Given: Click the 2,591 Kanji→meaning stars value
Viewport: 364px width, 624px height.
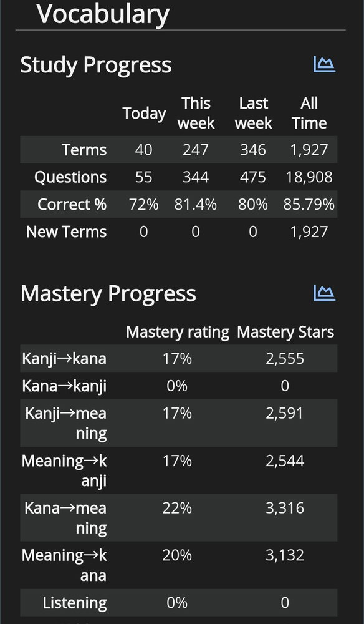Looking at the screenshot, I should (x=285, y=414).
